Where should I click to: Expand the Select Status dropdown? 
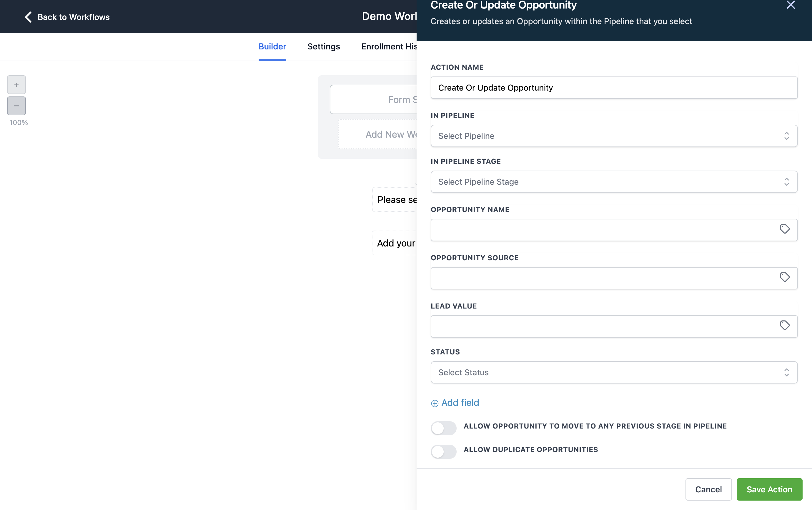614,372
